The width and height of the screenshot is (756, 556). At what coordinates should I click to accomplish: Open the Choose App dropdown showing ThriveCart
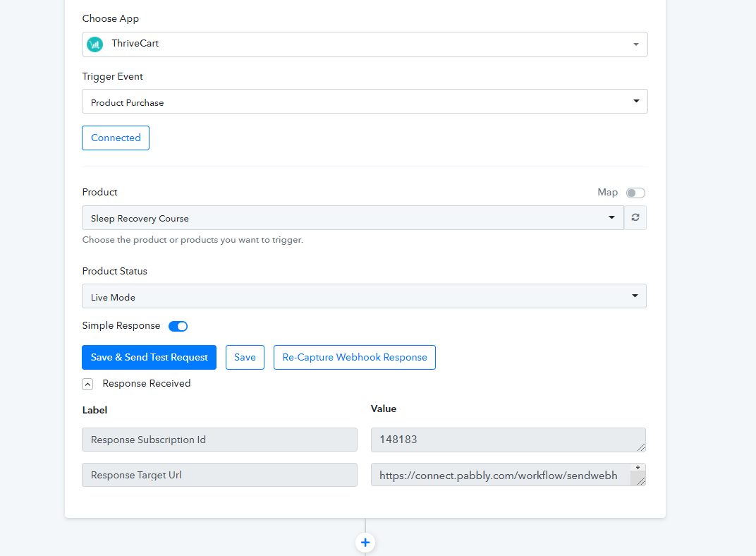tap(365, 44)
